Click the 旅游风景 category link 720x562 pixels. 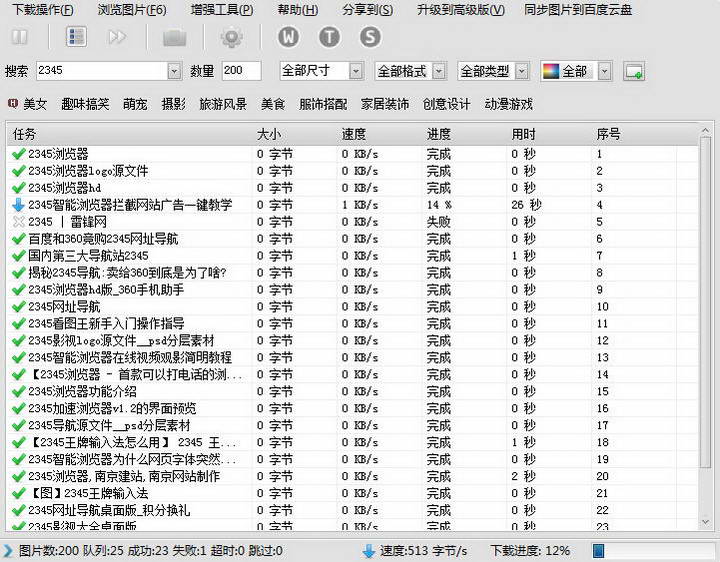pos(223,104)
